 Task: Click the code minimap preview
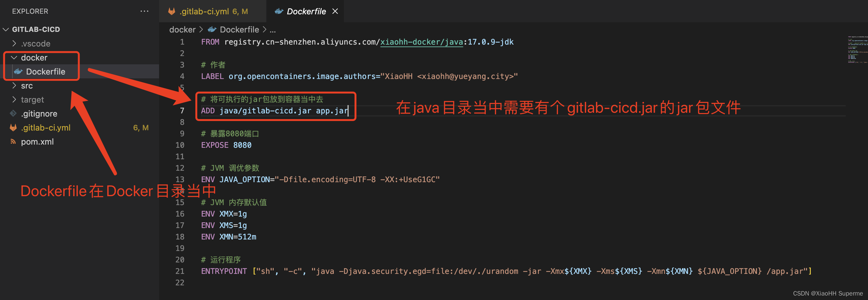point(857,49)
